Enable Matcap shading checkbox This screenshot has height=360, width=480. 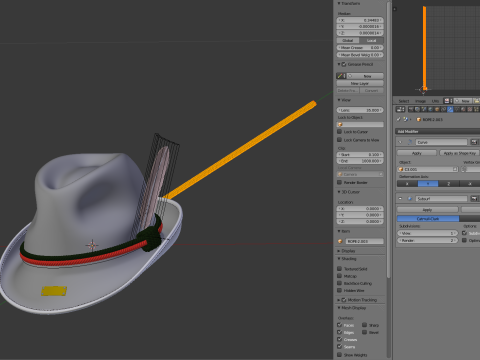click(339, 276)
